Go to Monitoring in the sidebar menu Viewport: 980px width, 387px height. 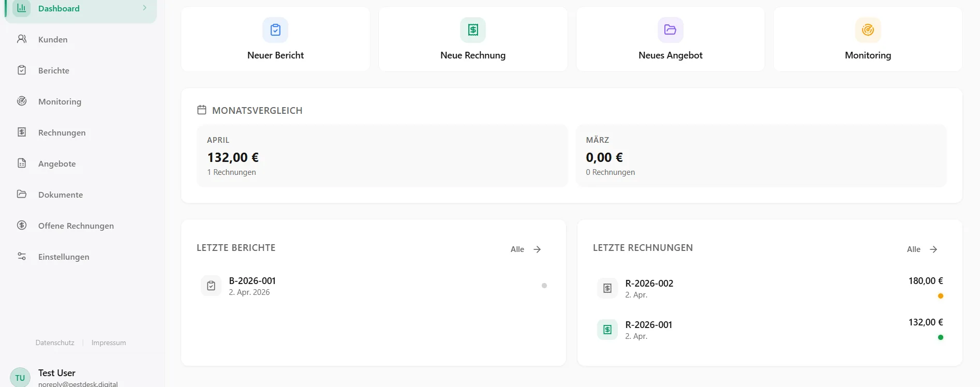click(x=60, y=101)
